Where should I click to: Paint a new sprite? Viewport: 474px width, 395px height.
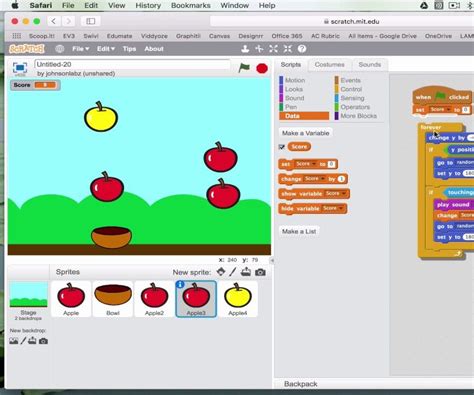pyautogui.click(x=233, y=272)
